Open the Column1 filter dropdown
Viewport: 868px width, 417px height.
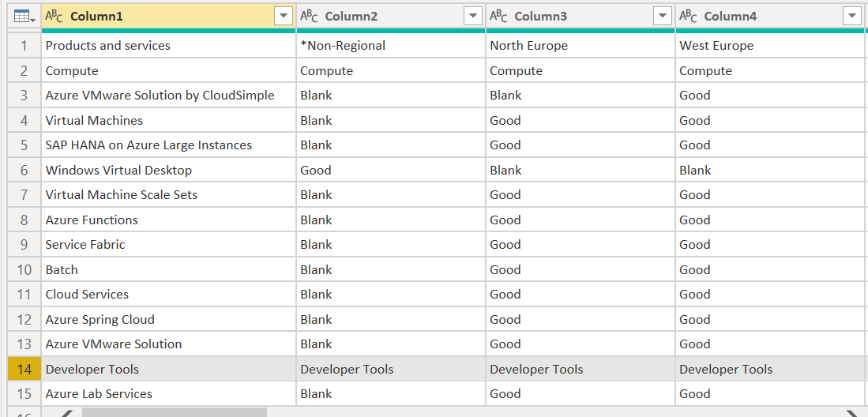pos(284,17)
